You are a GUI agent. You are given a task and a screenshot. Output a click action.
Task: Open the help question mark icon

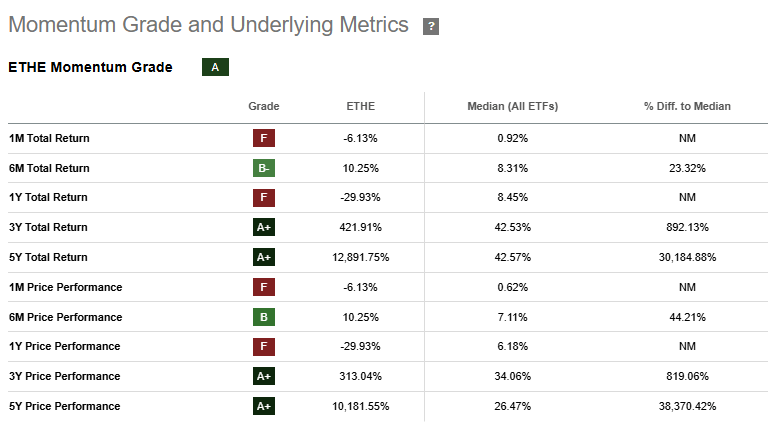[x=431, y=26]
